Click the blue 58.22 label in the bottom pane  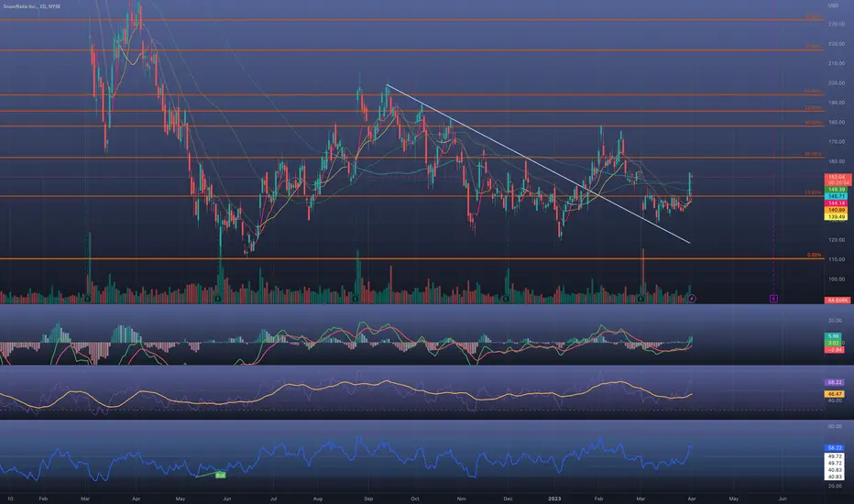pos(835,448)
